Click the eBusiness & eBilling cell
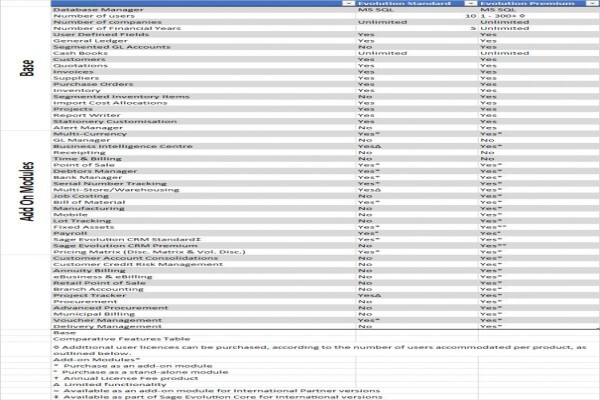This screenshot has width=600, height=400. coord(203,276)
